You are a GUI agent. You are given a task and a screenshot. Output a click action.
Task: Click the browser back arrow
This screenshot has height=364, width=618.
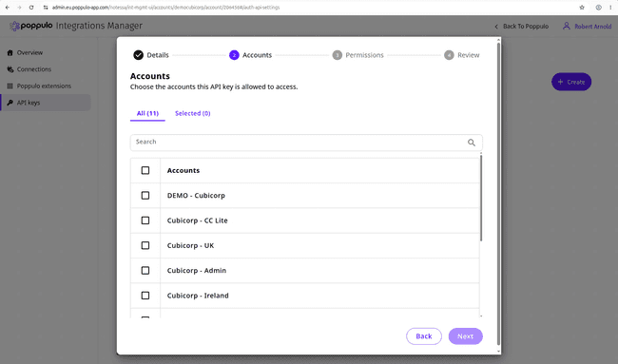point(7,7)
